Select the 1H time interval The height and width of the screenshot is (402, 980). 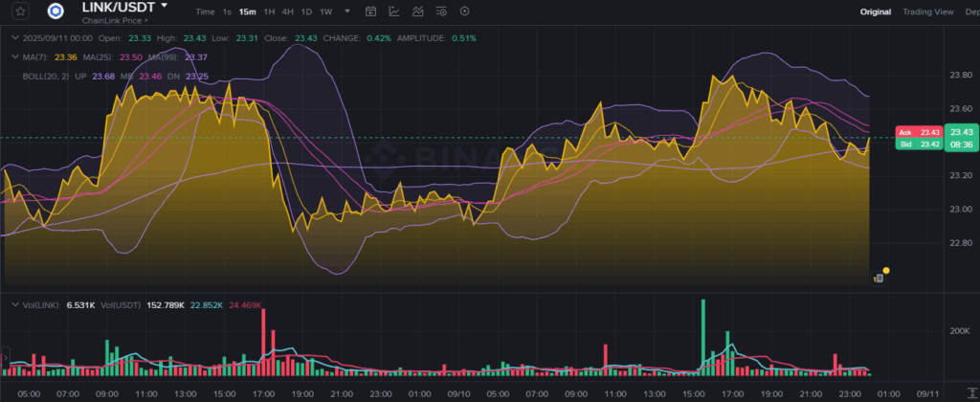(x=269, y=11)
